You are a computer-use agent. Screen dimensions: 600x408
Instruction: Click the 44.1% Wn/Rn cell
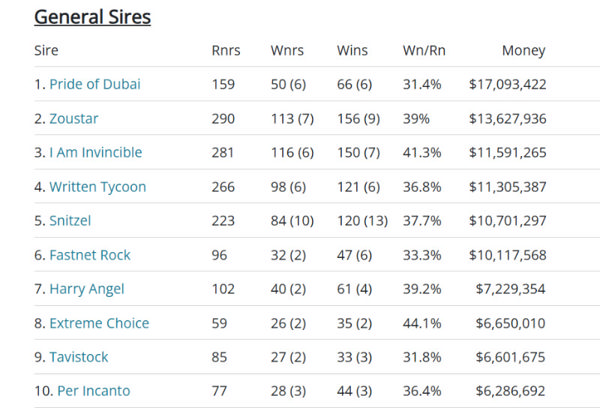tap(422, 323)
